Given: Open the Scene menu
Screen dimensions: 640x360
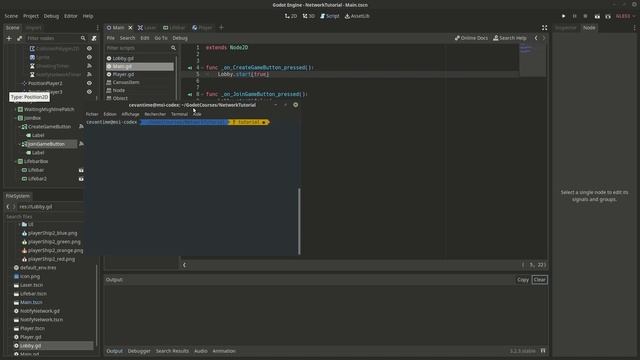Looking at the screenshot, I should pos(11,16).
